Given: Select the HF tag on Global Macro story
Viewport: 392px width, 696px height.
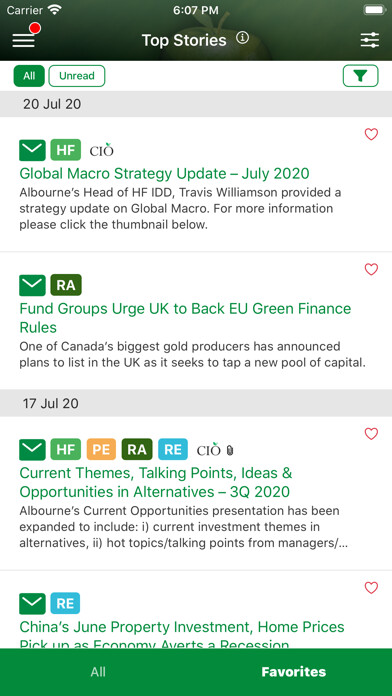Looking at the screenshot, I should (x=66, y=150).
